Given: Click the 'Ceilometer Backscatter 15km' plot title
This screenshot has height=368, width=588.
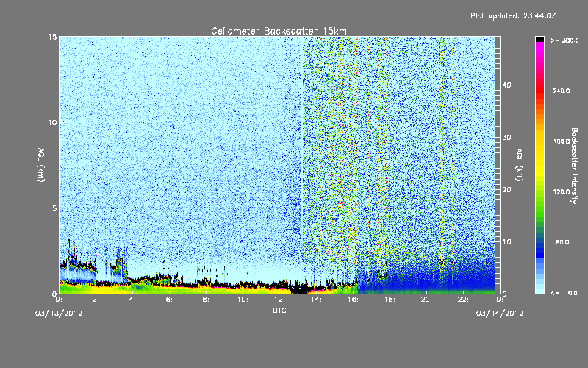Looking at the screenshot, I should pos(279,31).
